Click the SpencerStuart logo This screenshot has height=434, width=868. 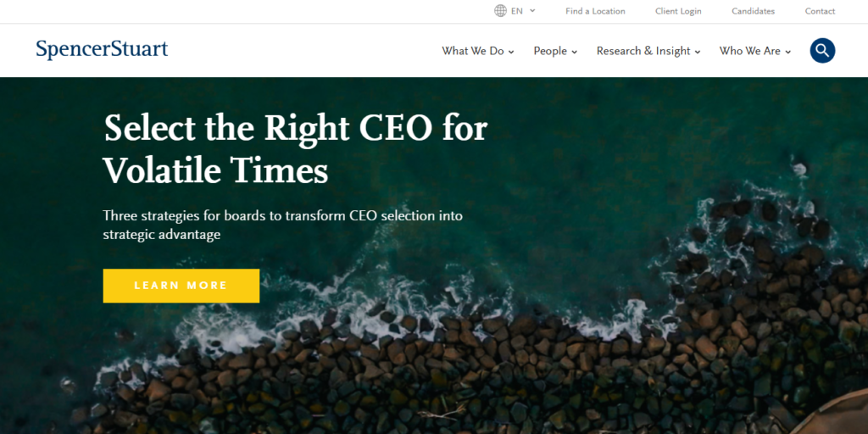tap(102, 49)
